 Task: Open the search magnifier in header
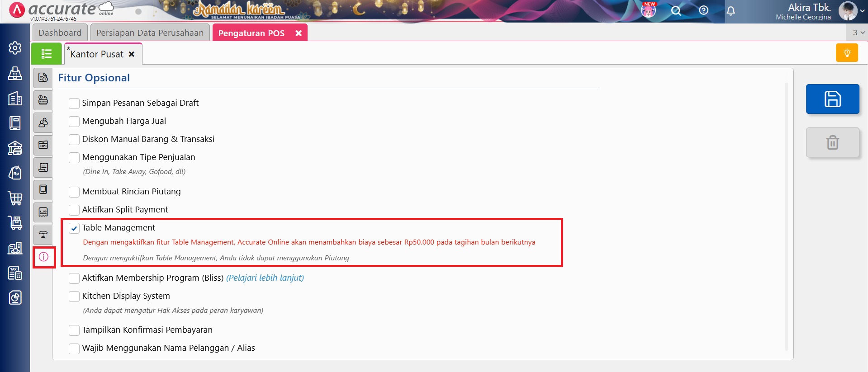click(x=676, y=11)
